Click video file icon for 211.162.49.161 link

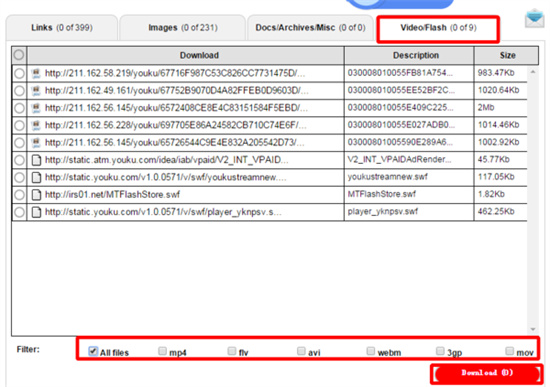36,91
